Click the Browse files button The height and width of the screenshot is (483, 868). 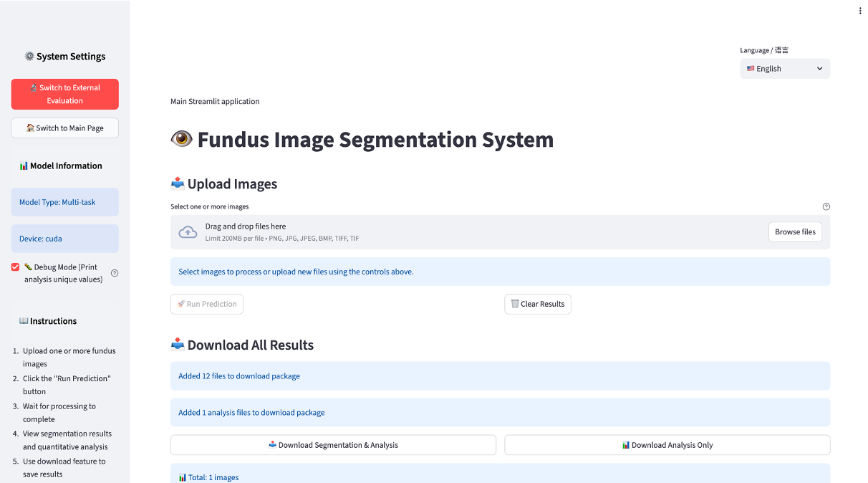click(795, 232)
